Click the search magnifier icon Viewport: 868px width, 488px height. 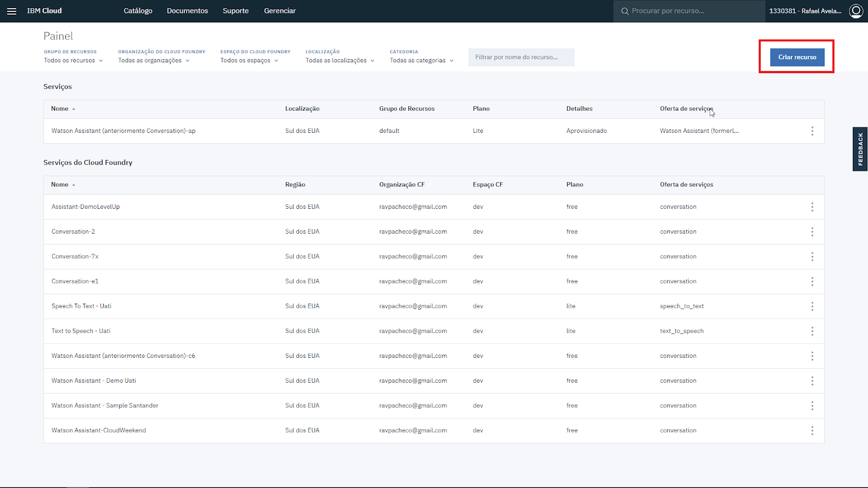[625, 11]
